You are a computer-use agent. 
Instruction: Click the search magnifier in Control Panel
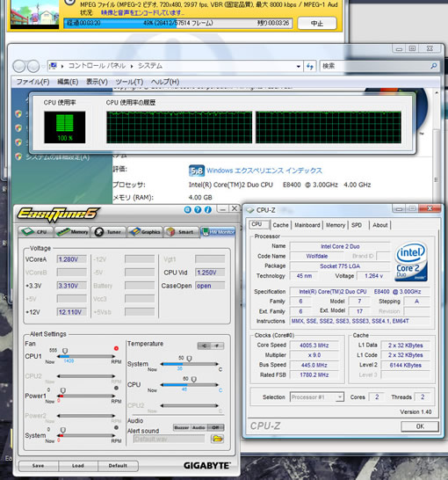click(x=434, y=66)
